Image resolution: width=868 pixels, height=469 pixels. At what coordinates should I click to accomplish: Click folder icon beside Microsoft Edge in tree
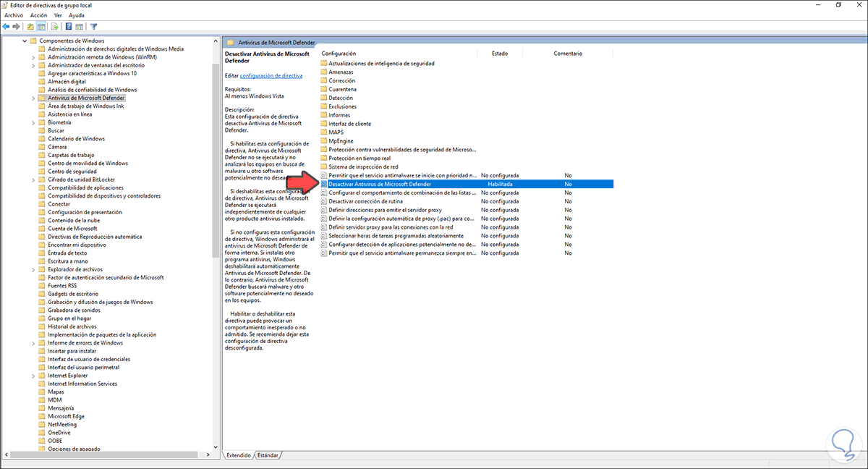pos(42,416)
